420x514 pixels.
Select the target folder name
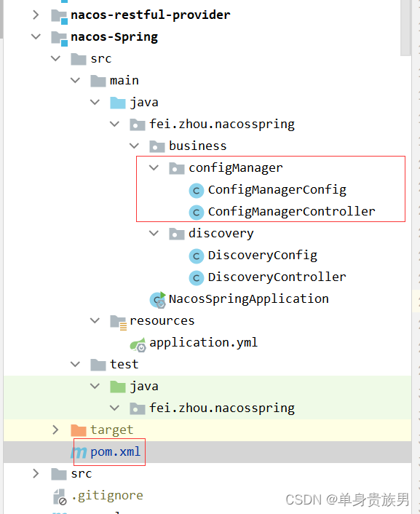tap(112, 430)
